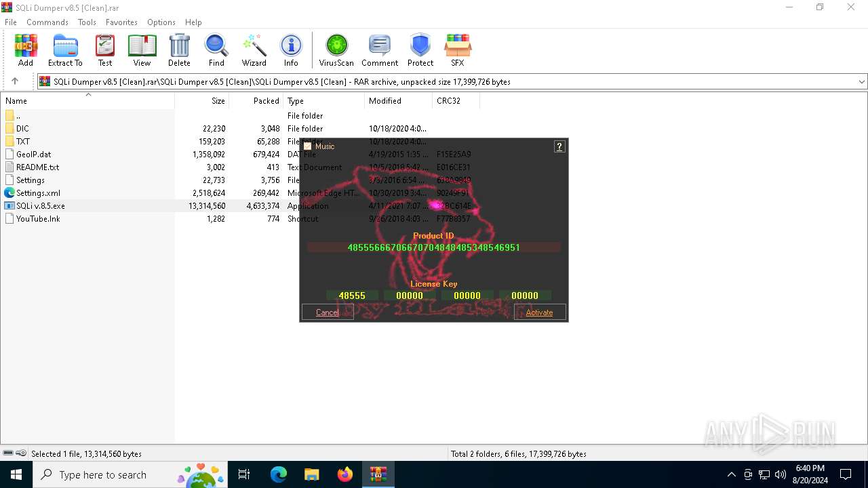
Task: Click the drive icon in status bar
Action: point(8,453)
